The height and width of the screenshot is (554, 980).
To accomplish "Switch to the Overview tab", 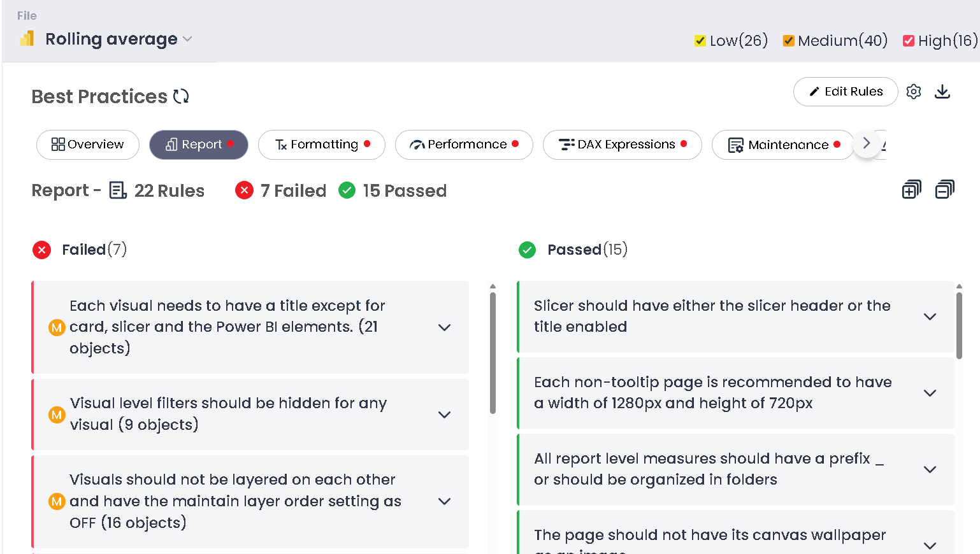I will pyautogui.click(x=88, y=145).
